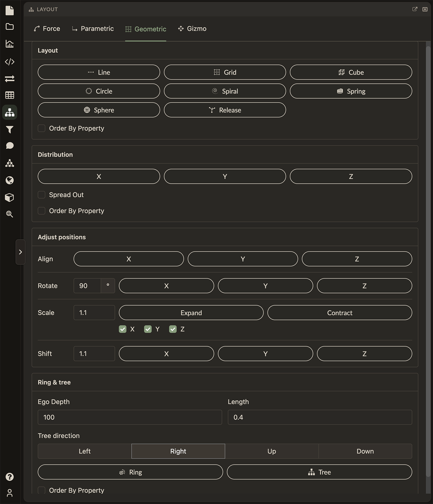The height and width of the screenshot is (504, 433).
Task: Click the swap arrows sidebar icon
Action: click(10, 79)
